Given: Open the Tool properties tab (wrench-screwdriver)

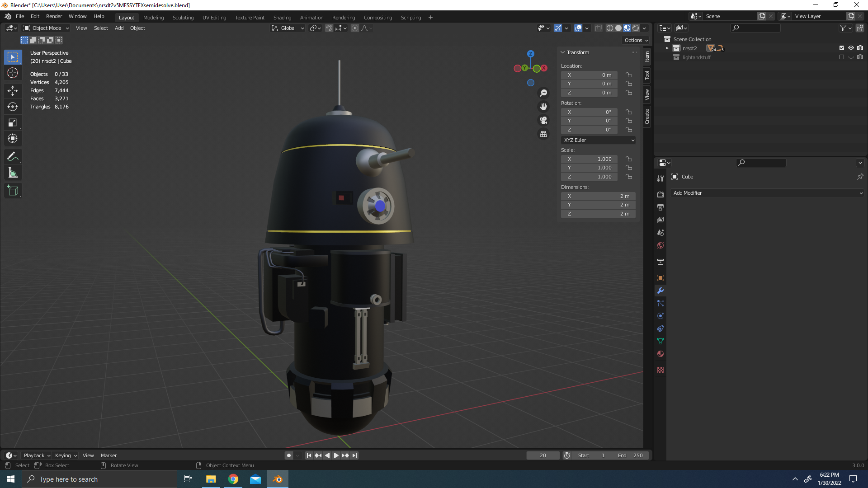Looking at the screenshot, I should point(660,178).
